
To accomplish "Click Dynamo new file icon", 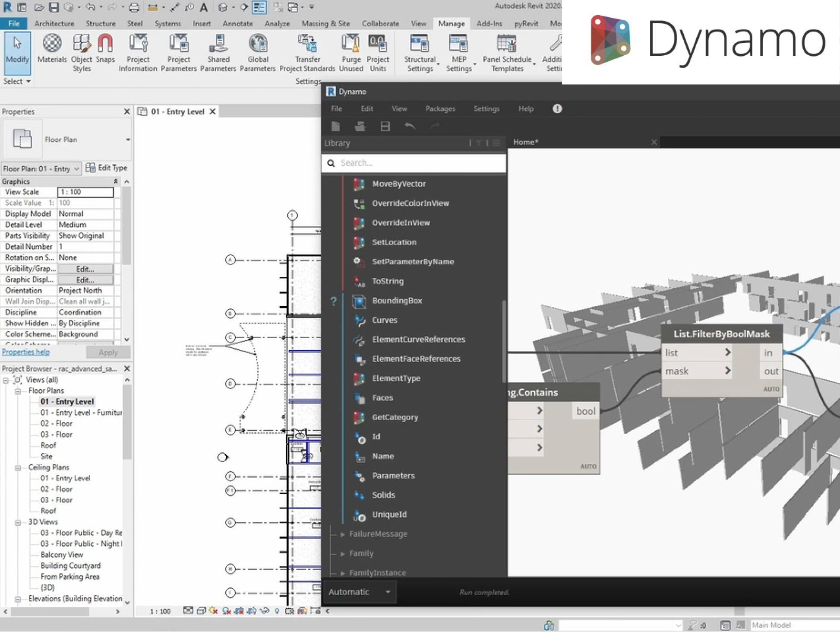I will pyautogui.click(x=335, y=126).
